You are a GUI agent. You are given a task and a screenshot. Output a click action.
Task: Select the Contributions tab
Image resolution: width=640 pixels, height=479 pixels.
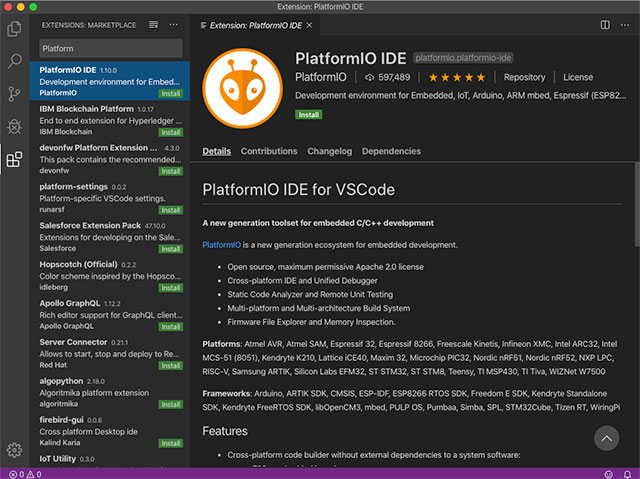[269, 151]
